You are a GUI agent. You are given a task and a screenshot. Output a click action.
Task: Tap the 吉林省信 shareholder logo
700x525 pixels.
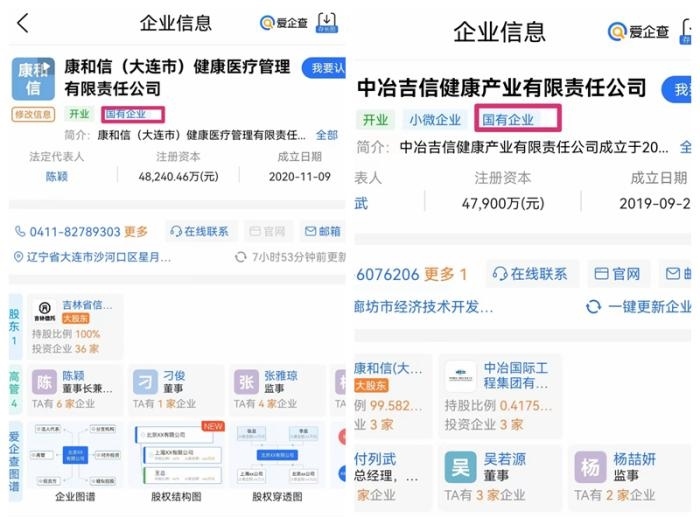(45, 313)
